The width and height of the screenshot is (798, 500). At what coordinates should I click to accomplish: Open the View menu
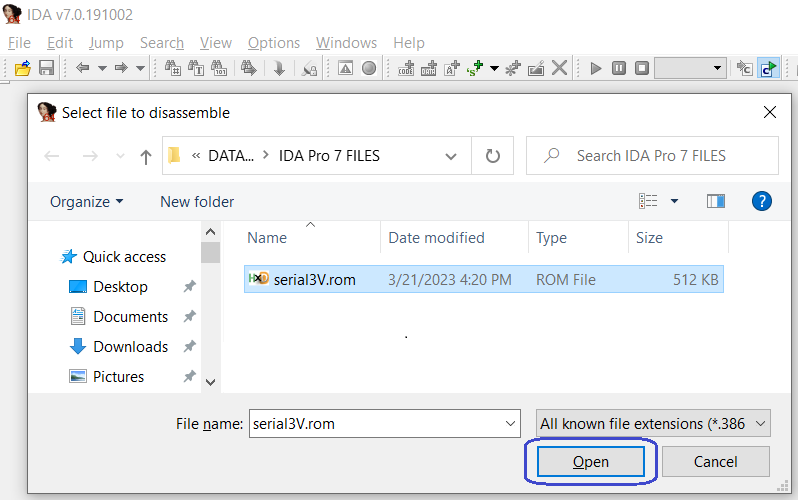[216, 43]
